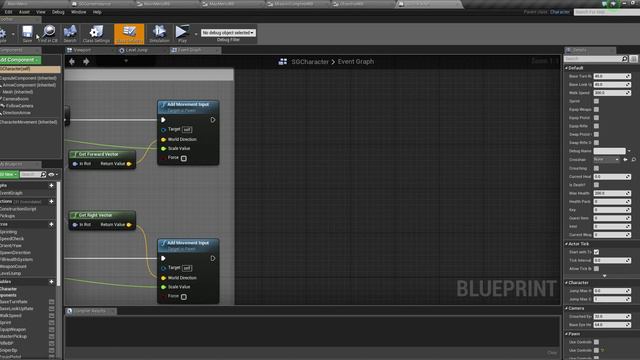Viewport: 640px width, 360px height.
Task: Select SGCharacter(self) in Components list
Action: click(29, 69)
